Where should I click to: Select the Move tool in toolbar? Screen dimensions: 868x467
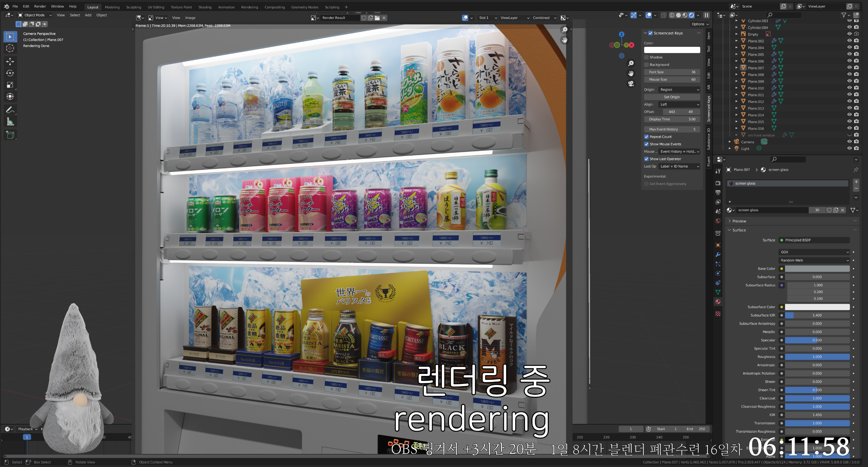(x=10, y=61)
